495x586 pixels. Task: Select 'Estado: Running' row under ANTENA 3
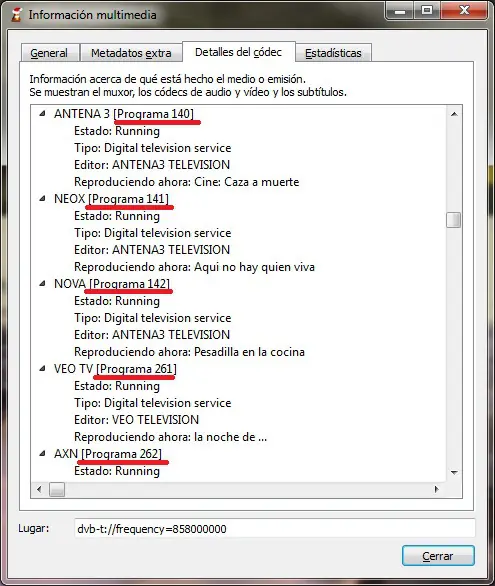click(x=117, y=131)
